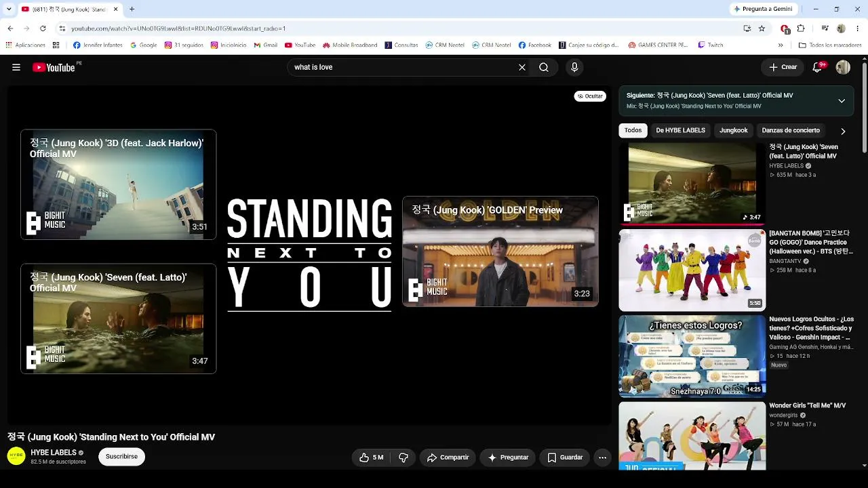Share the video via Compartir
868x488 pixels.
[448, 457]
